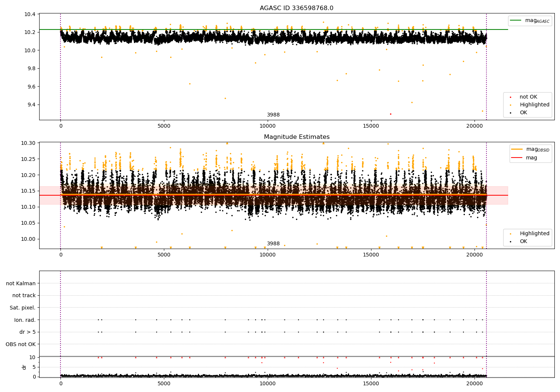The height and width of the screenshot is (392, 560).
Task: Click the green mag AGASC legend line swatch
Action: tap(516, 21)
